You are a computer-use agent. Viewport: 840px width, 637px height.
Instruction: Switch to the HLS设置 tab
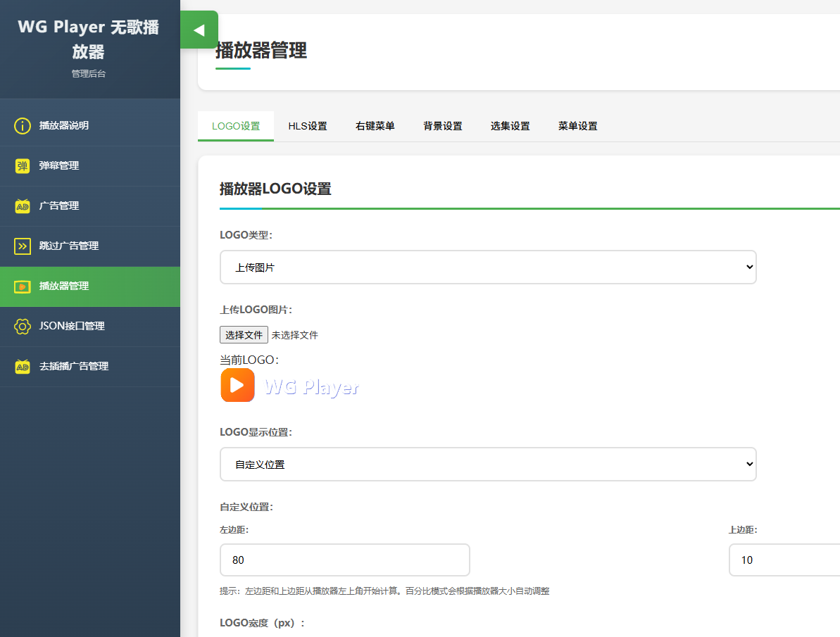coord(308,127)
